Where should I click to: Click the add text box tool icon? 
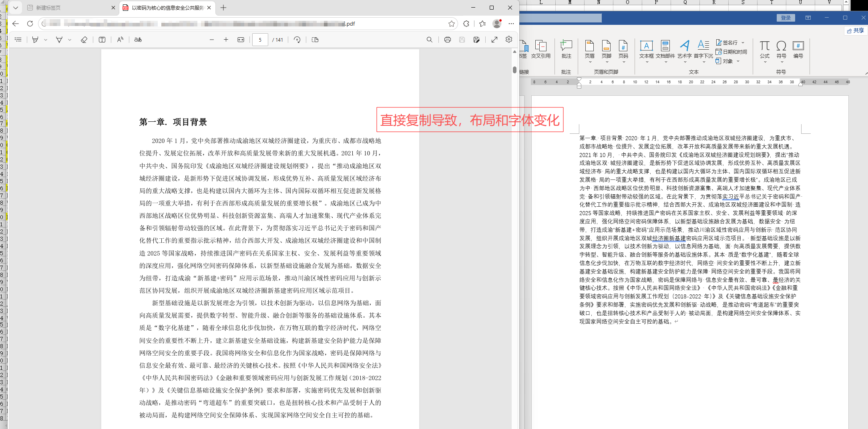(102, 40)
